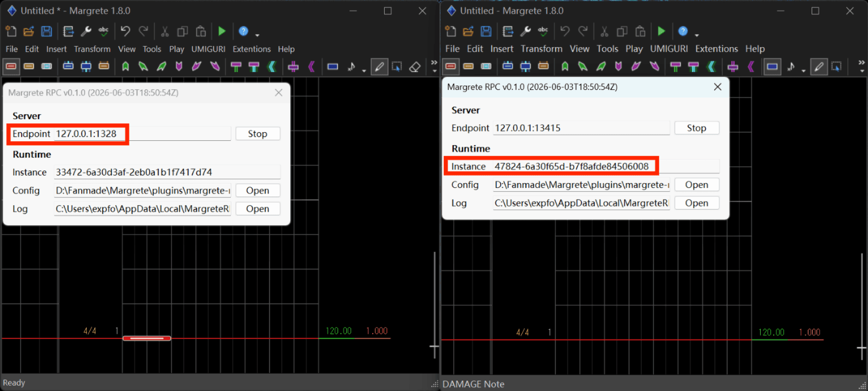The height and width of the screenshot is (391, 868).
Task: Toggle red Tap note tool in right window
Action: [451, 66]
